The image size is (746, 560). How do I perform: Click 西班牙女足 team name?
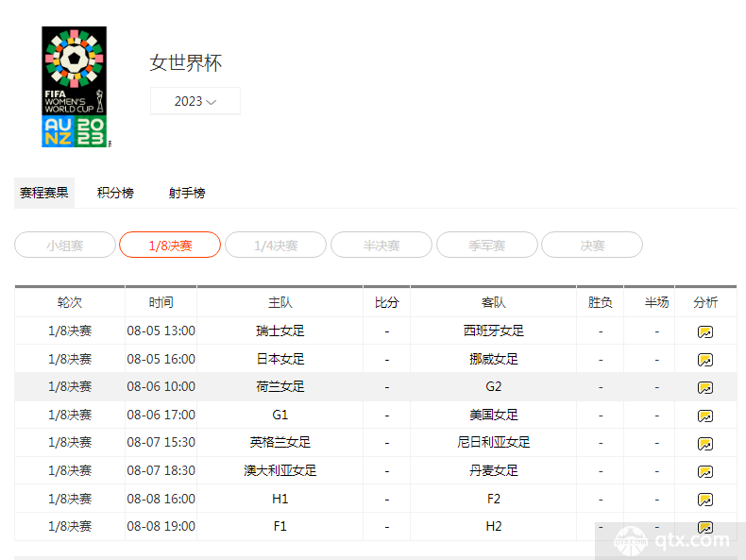(493, 331)
